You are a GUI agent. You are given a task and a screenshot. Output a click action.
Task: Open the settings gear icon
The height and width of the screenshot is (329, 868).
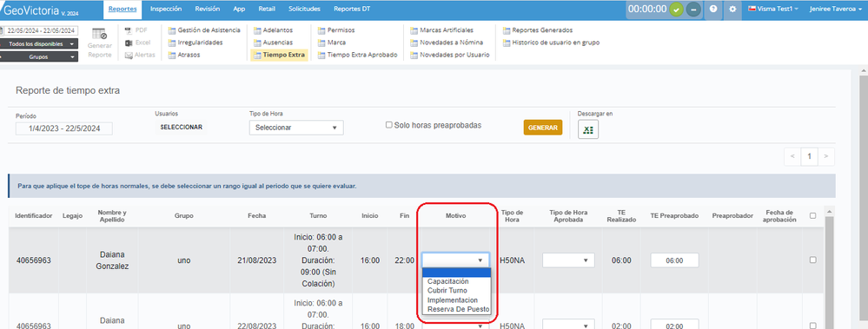733,10
